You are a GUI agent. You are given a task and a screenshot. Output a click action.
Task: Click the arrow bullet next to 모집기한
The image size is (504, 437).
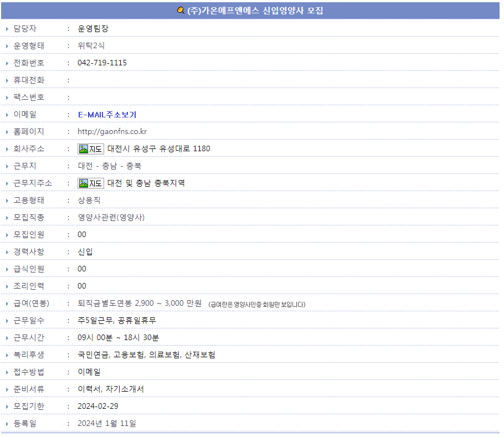[7, 407]
